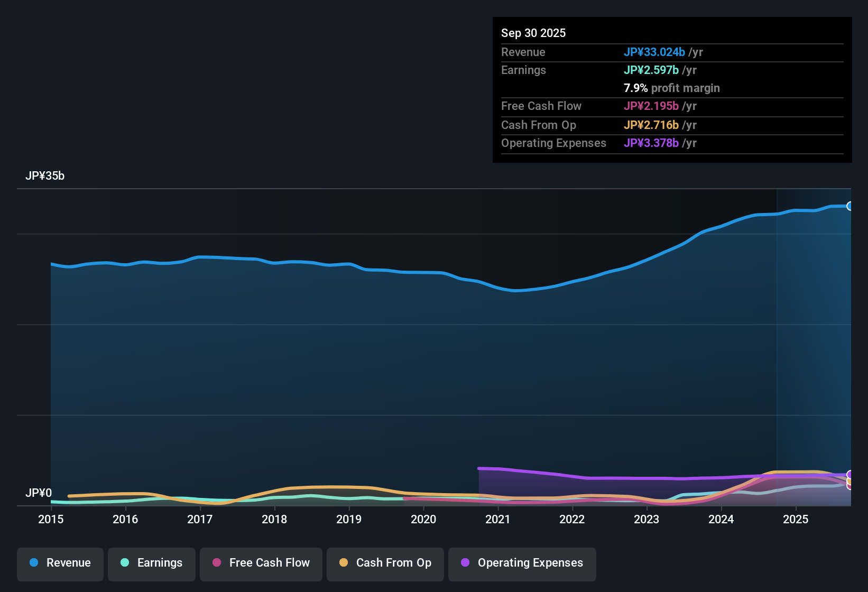Toggle the Revenue series visibility
This screenshot has height=592, width=868.
(x=60, y=563)
